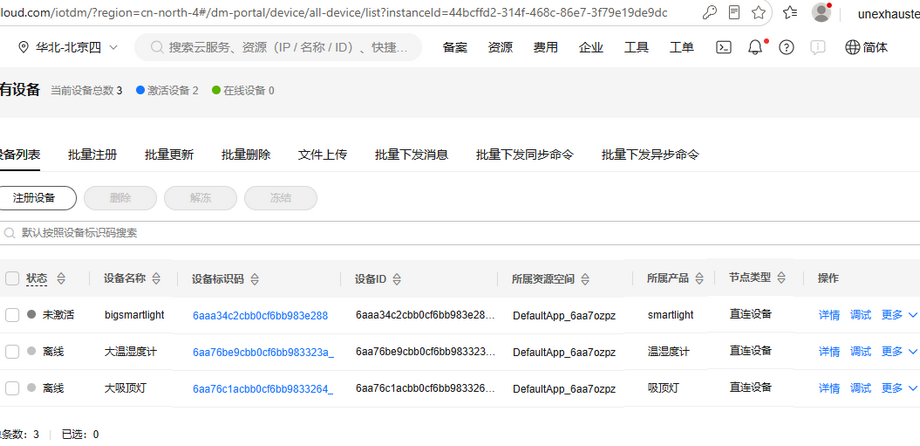Click the device search magnifier icon
This screenshot has height=446, width=920.
point(9,234)
